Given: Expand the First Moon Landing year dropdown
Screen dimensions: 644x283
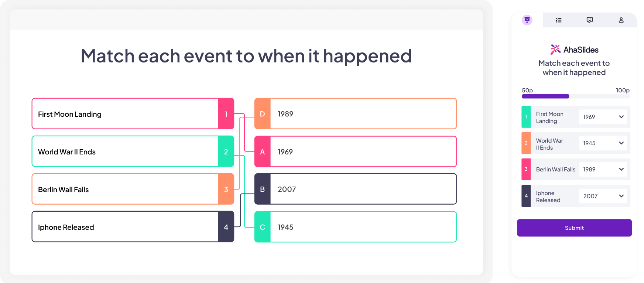Looking at the screenshot, I should 603,117.
